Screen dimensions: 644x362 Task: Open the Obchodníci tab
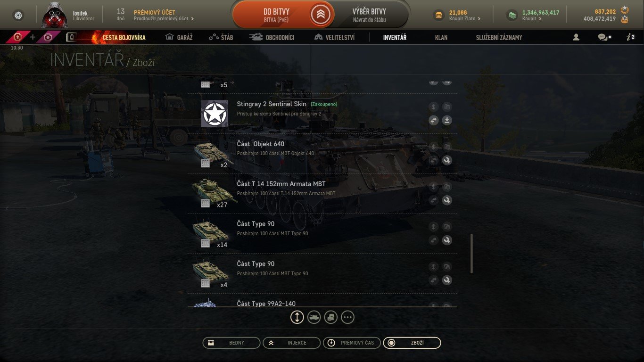tap(272, 37)
